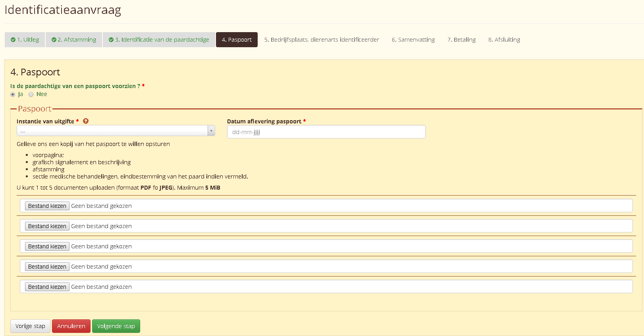Click the Identificatieaanvraag page heading

coord(63,10)
